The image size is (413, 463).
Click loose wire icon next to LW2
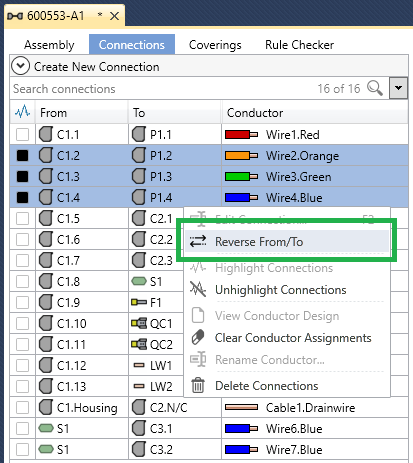[x=139, y=386]
